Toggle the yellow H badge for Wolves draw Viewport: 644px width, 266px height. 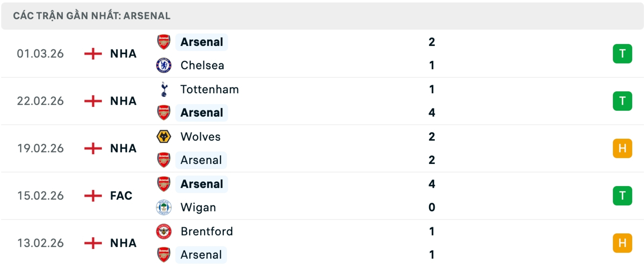pyautogui.click(x=623, y=148)
